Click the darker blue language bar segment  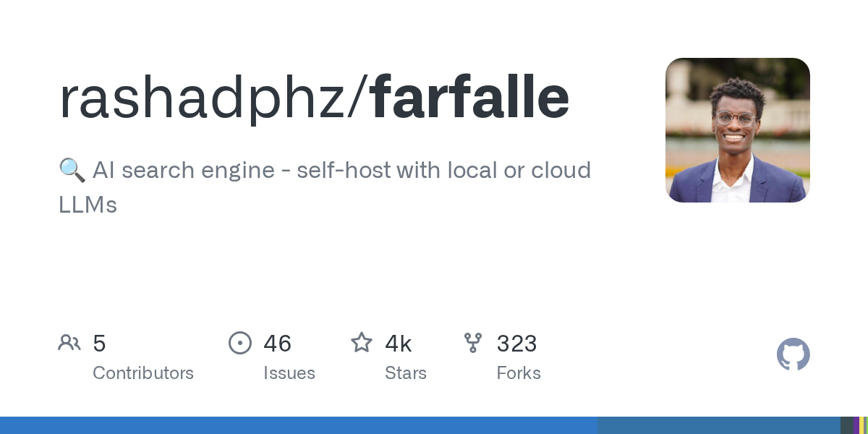(x=719, y=425)
